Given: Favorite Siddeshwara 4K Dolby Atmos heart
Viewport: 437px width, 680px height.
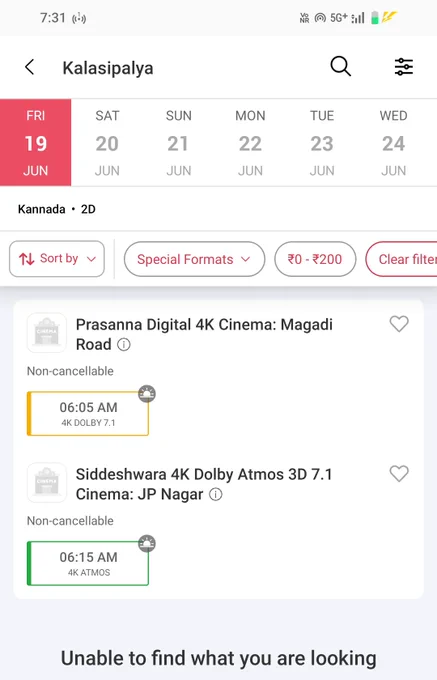Looking at the screenshot, I should coord(399,474).
